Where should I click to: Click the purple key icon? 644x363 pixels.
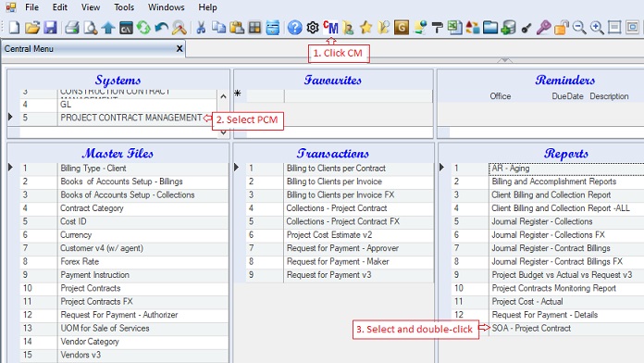(543, 28)
